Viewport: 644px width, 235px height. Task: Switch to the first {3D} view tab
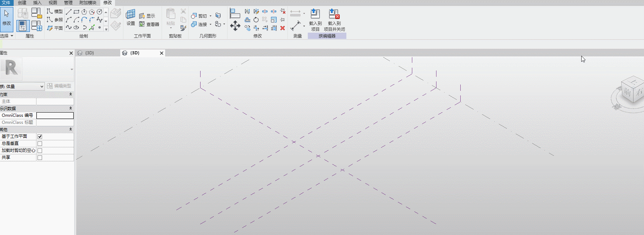pyautogui.click(x=97, y=53)
